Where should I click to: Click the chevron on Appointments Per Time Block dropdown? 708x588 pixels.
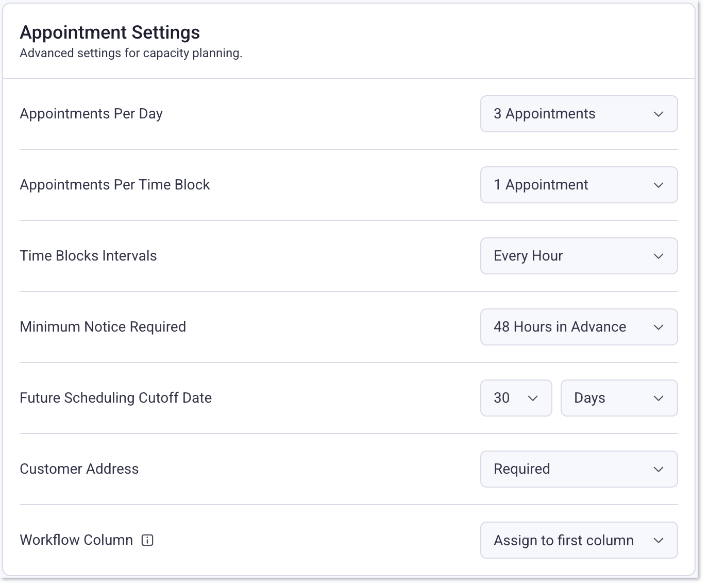[658, 185]
